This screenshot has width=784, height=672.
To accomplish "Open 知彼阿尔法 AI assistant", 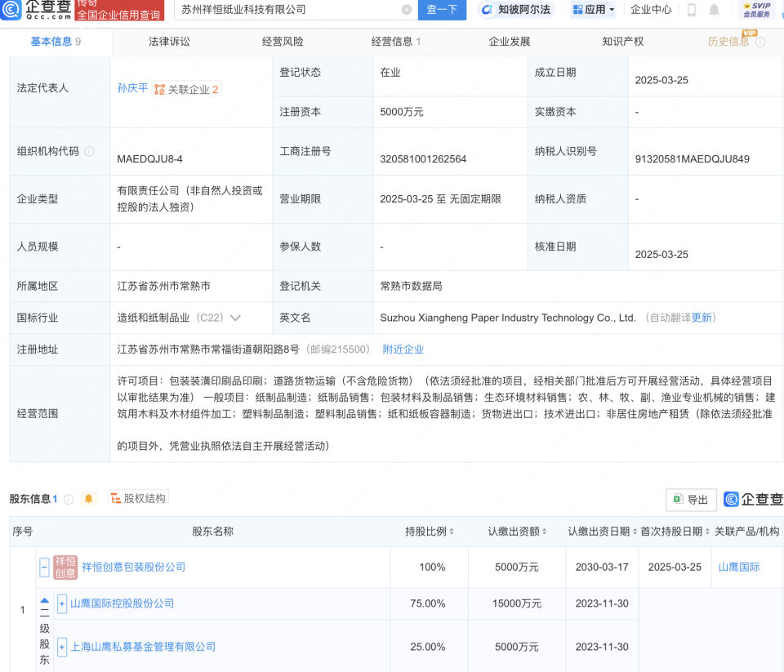I will point(516,10).
